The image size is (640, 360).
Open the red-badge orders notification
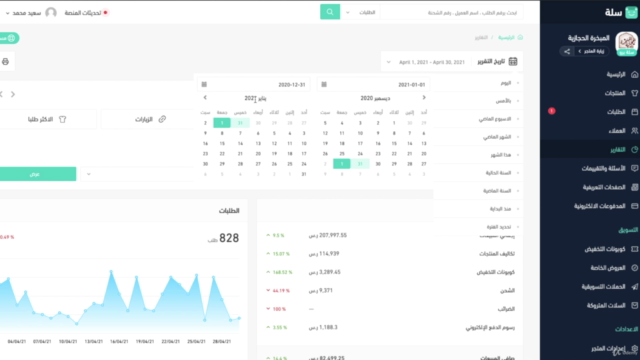[551, 111]
